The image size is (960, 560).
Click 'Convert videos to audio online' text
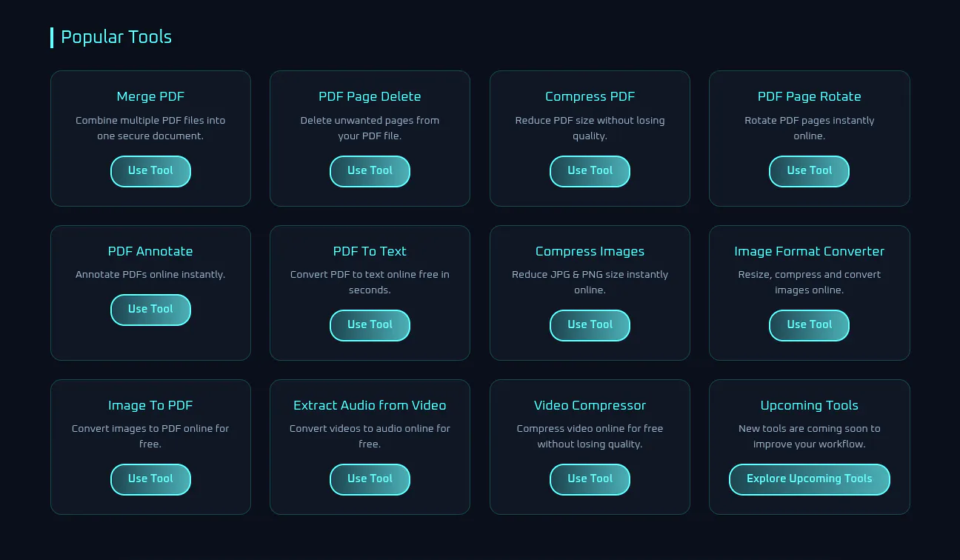pyautogui.click(x=370, y=436)
